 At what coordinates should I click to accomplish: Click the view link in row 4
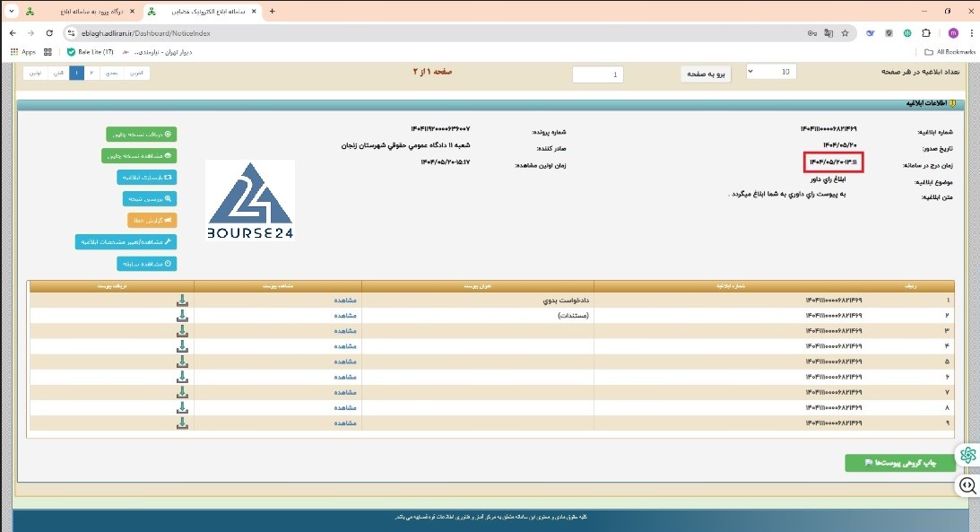[x=345, y=346]
